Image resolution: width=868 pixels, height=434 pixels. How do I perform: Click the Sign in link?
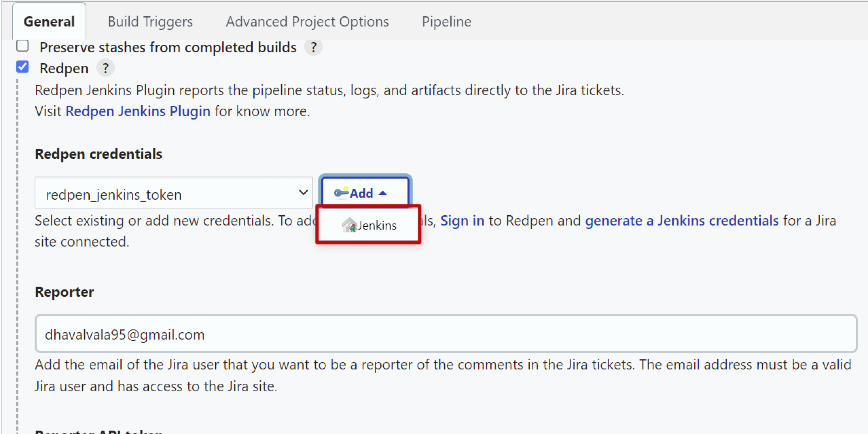pos(462,221)
